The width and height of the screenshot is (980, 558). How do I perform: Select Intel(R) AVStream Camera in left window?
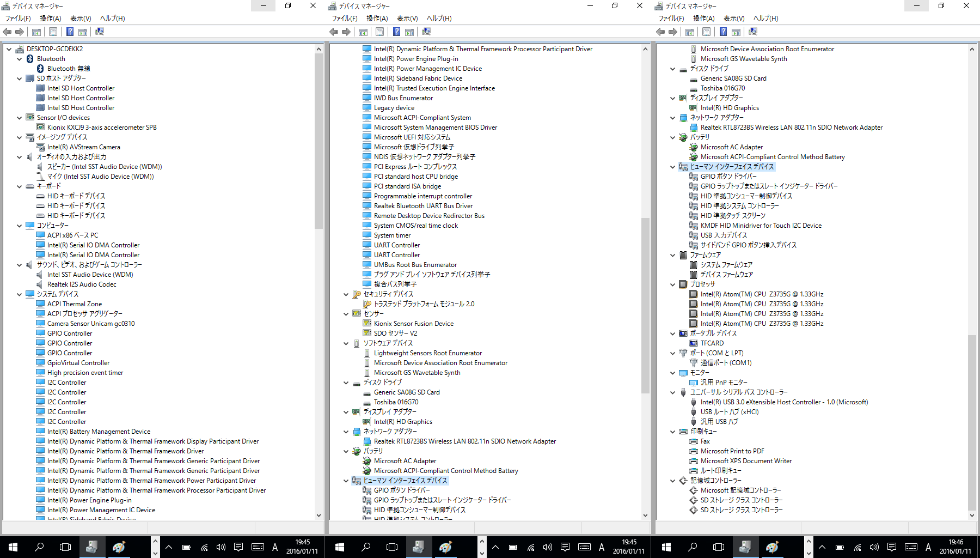click(x=84, y=147)
